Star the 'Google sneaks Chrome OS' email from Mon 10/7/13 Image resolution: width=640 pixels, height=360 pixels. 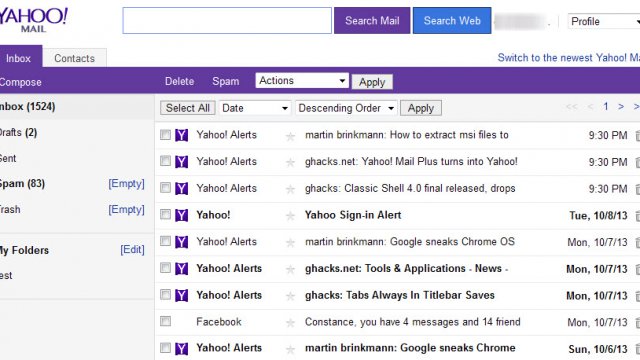point(290,243)
